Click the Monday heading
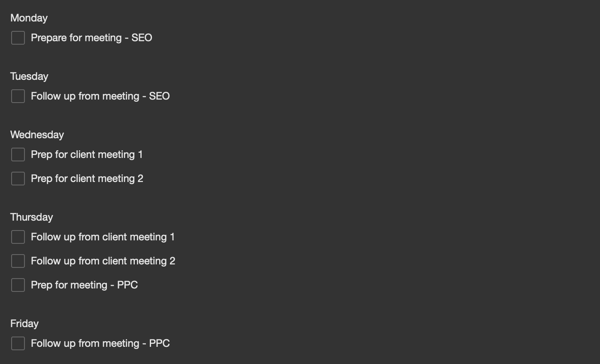 coord(29,18)
